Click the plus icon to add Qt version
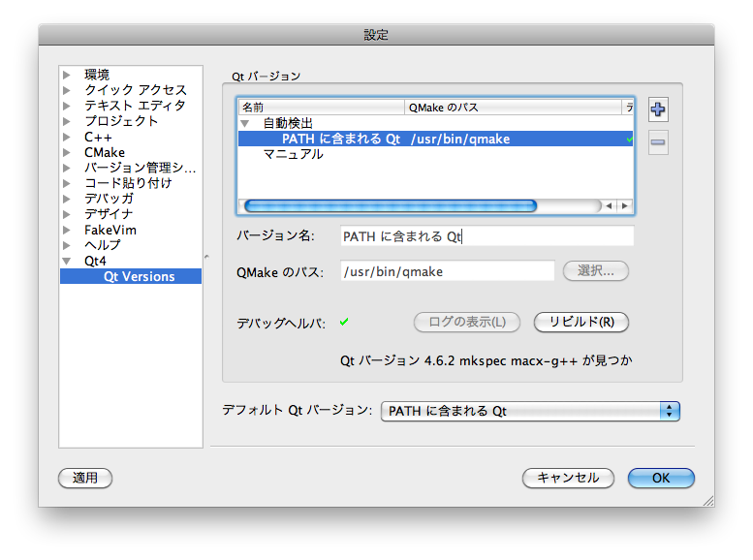753x560 pixels. [658, 109]
